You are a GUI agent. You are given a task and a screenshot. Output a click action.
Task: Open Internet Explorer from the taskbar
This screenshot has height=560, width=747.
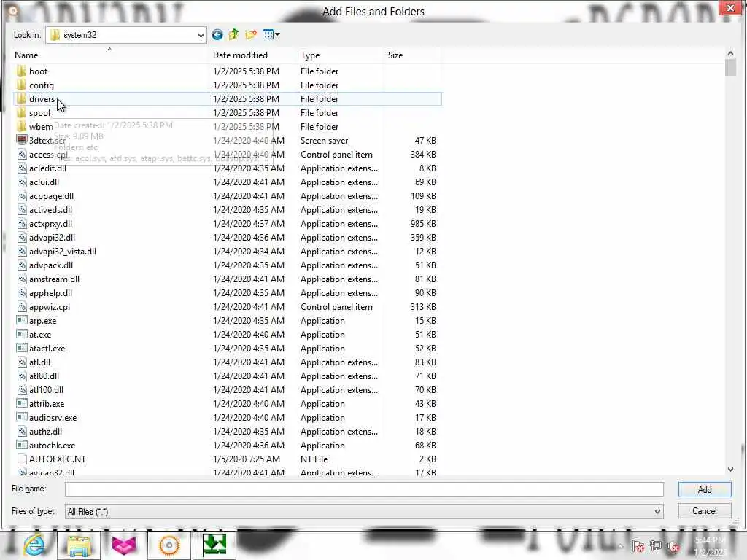pyautogui.click(x=34, y=545)
